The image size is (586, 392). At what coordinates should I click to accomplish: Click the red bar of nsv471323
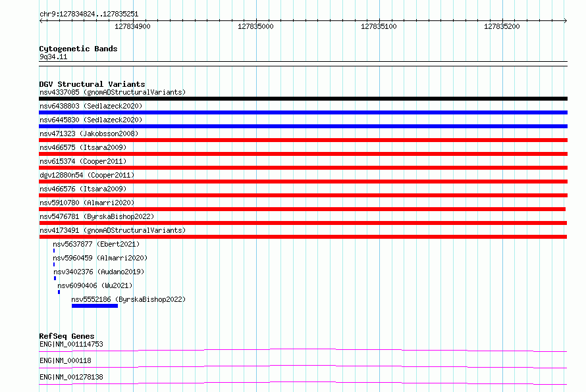click(303, 140)
